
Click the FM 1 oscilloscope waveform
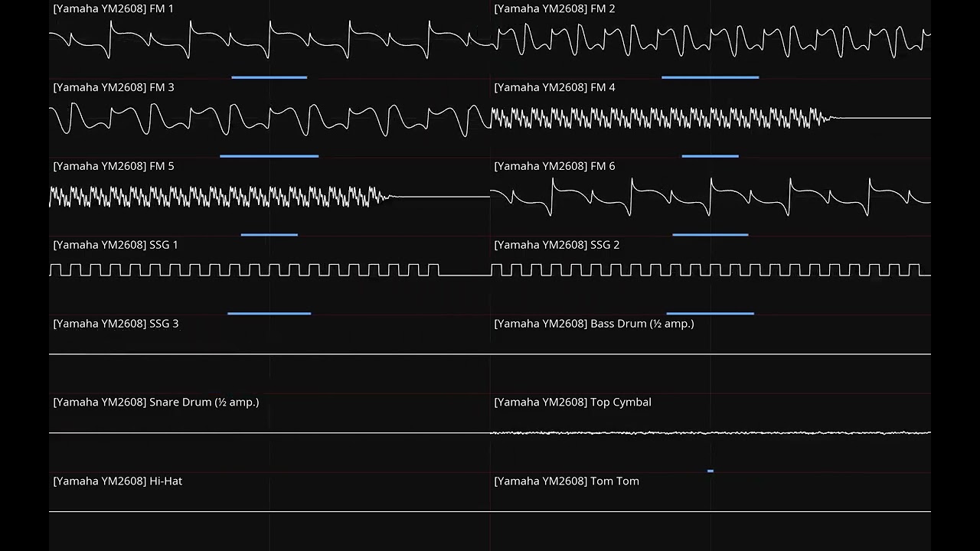coord(269,40)
